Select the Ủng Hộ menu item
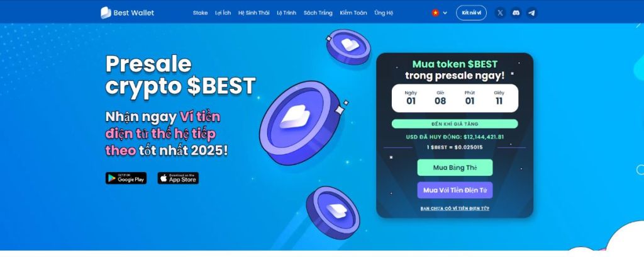 pyautogui.click(x=384, y=13)
